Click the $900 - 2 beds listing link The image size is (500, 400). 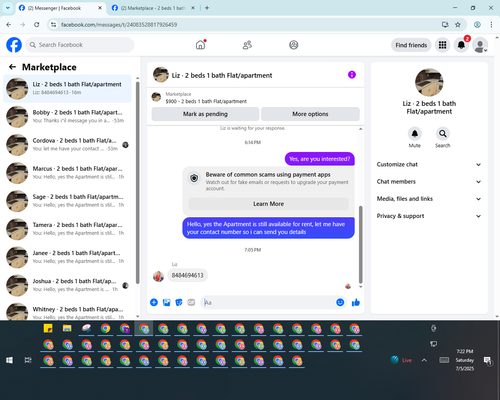pyautogui.click(x=206, y=101)
